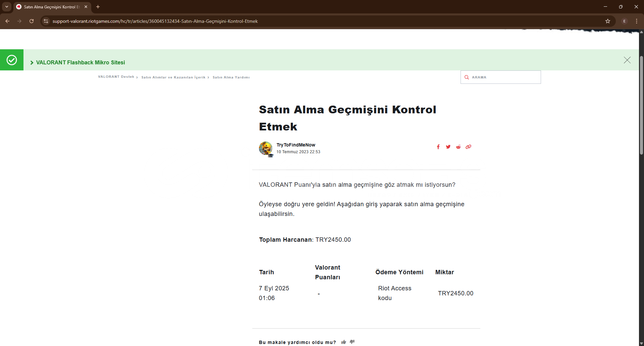The height and width of the screenshot is (346, 644).
Task: Click the Valorant Puanları column header
Action: [328, 272]
